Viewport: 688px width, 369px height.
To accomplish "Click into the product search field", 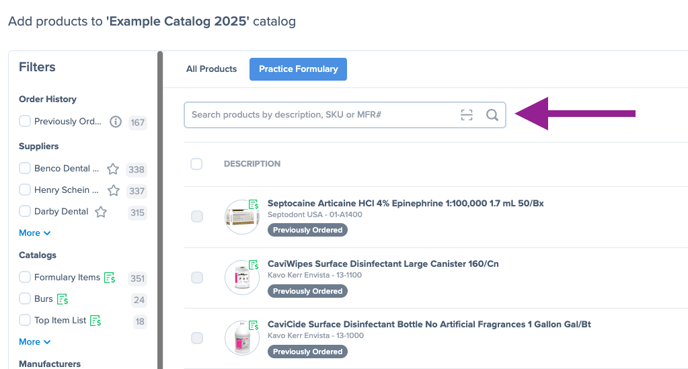I will coord(322,115).
